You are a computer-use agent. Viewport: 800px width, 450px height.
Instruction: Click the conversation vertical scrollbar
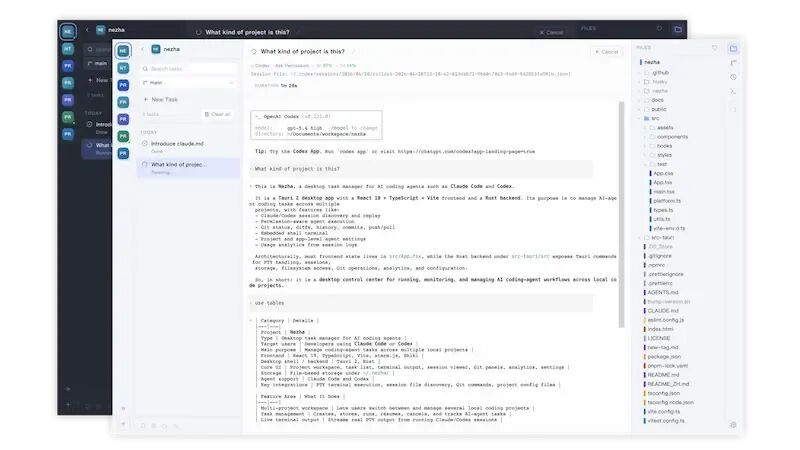tap(621, 214)
